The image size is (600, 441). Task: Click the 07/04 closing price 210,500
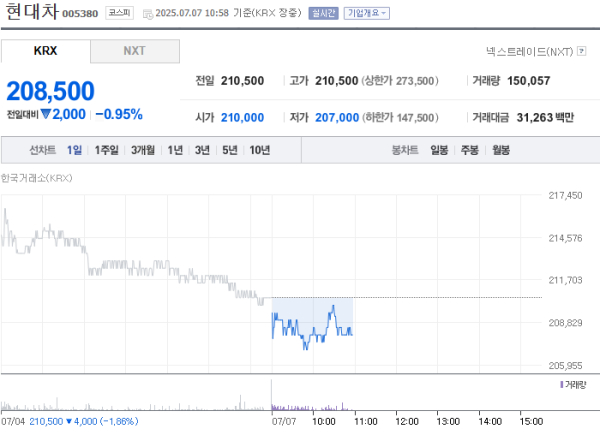(46, 421)
